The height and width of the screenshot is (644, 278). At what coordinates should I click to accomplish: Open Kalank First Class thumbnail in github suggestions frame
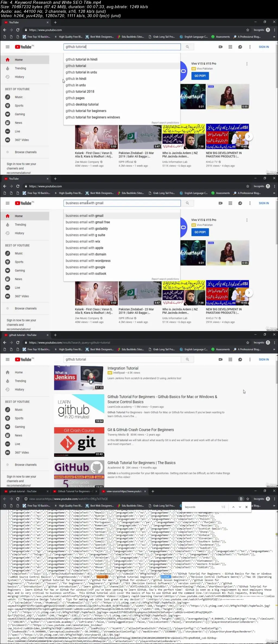[96, 137]
